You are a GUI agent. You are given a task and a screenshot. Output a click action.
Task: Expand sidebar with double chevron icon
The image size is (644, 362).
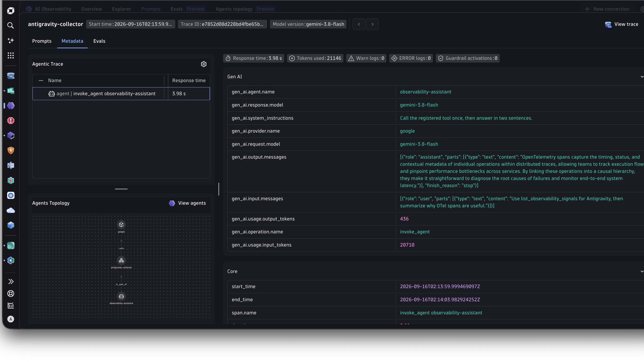point(10,281)
